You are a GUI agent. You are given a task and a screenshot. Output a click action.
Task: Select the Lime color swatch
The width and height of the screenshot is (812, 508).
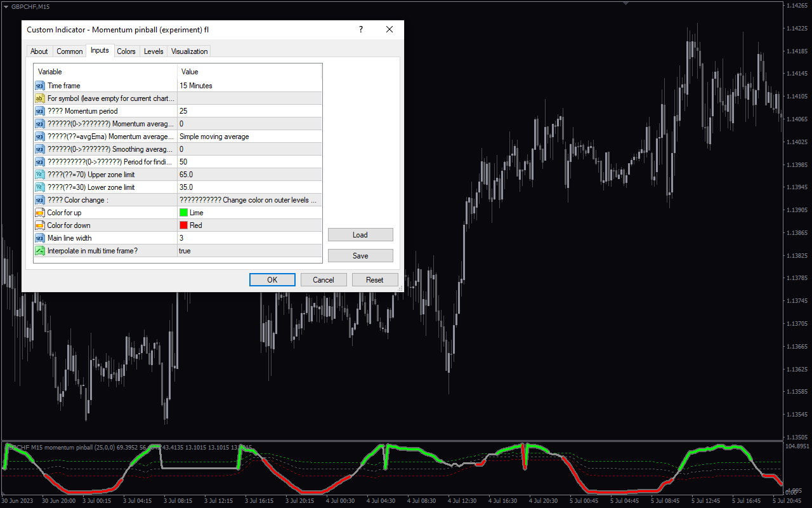[183, 213]
